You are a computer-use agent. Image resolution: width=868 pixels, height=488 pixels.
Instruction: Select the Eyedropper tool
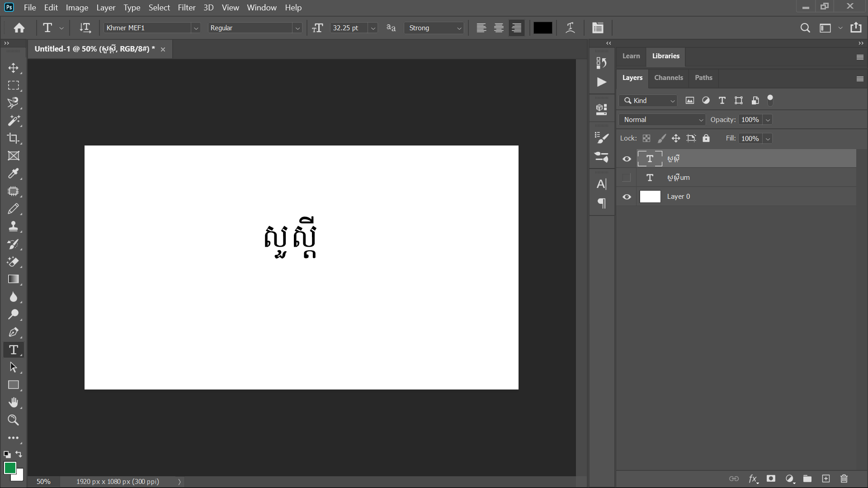(14, 174)
